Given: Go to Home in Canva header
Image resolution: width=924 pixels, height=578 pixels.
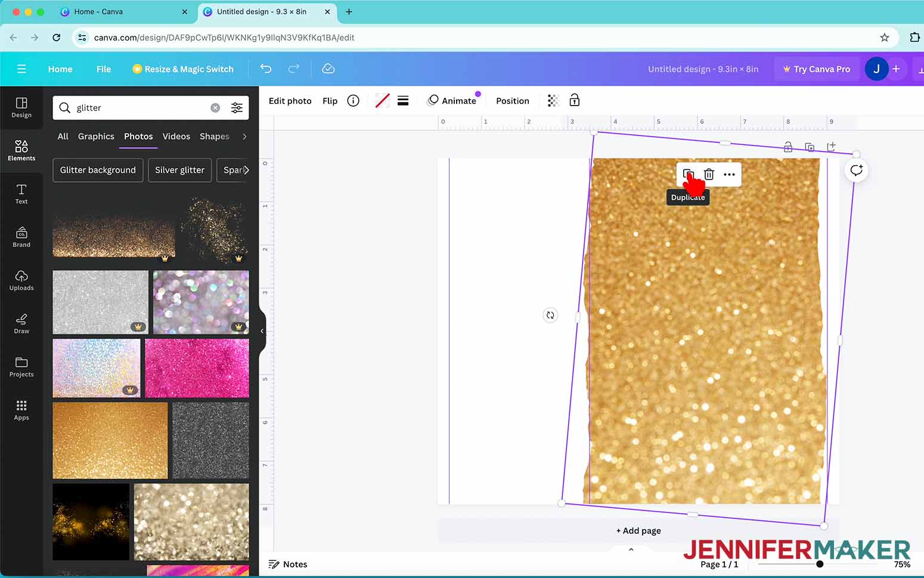Looking at the screenshot, I should tap(60, 69).
